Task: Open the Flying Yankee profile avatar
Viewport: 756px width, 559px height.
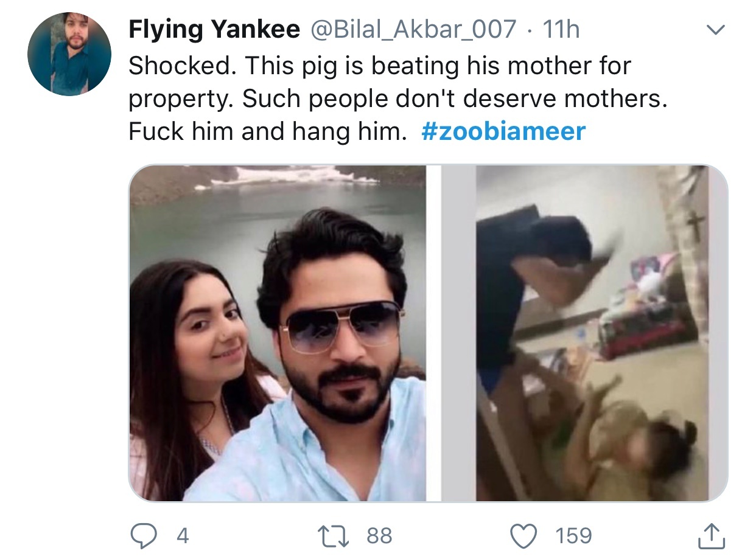Action: [x=69, y=54]
